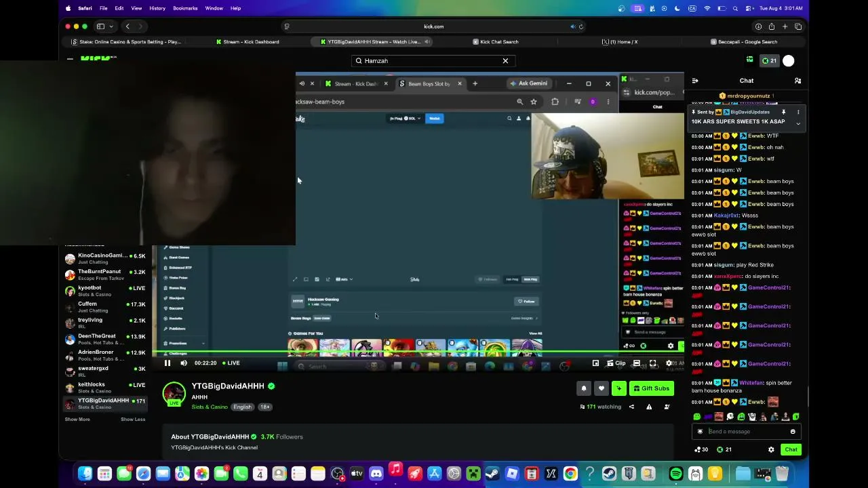This screenshot has width=868, height=488.
Task: Open Finder from the Dock
Action: tap(85, 474)
